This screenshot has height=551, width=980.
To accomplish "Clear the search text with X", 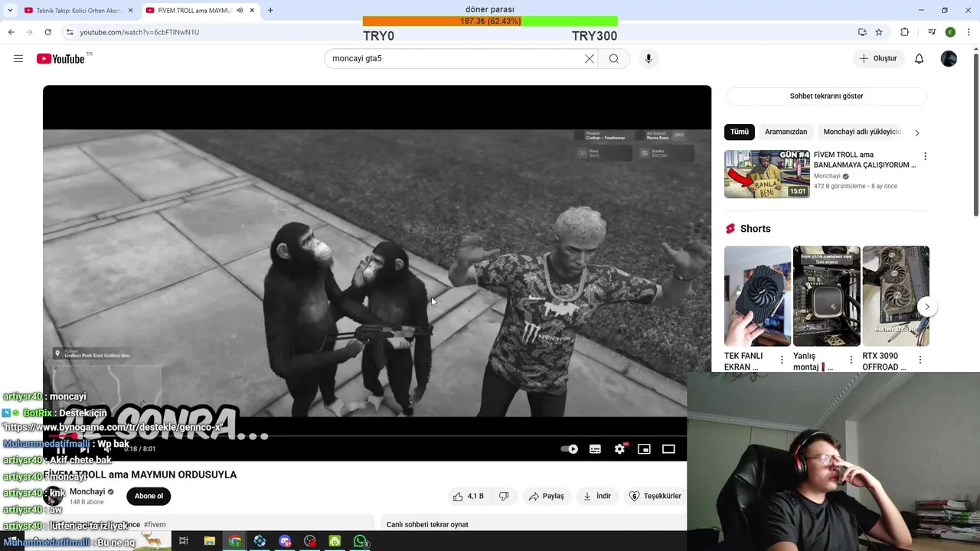I will pyautogui.click(x=590, y=59).
